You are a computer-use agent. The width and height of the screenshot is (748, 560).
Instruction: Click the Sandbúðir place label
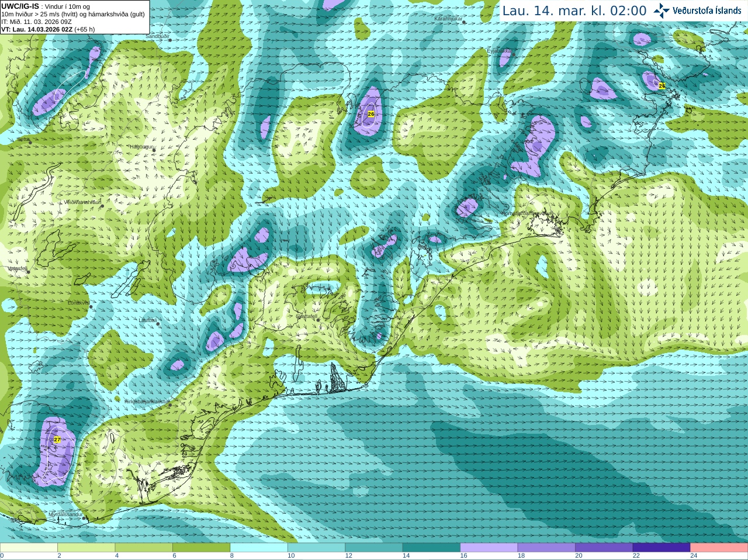point(157,36)
